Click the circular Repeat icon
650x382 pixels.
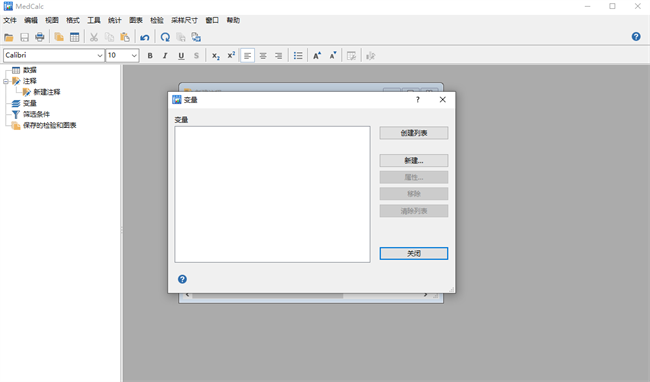point(165,37)
